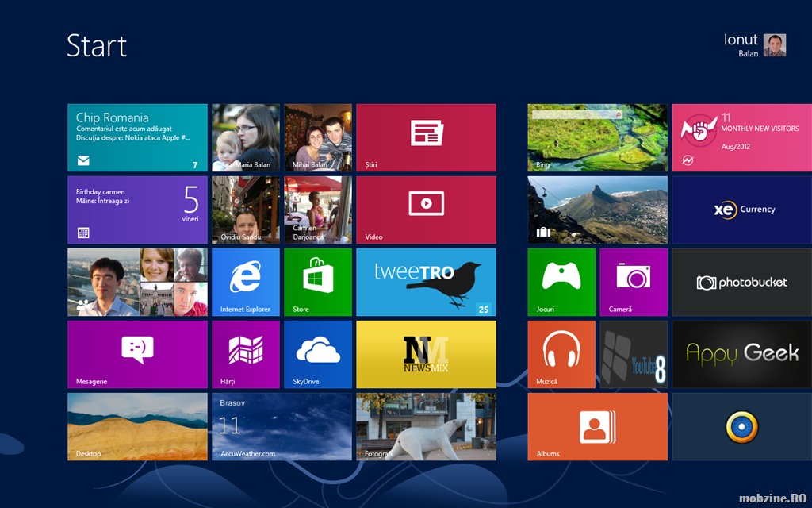This screenshot has width=812, height=508.
Task: Launch the Jocuri games tile
Action: (x=561, y=282)
